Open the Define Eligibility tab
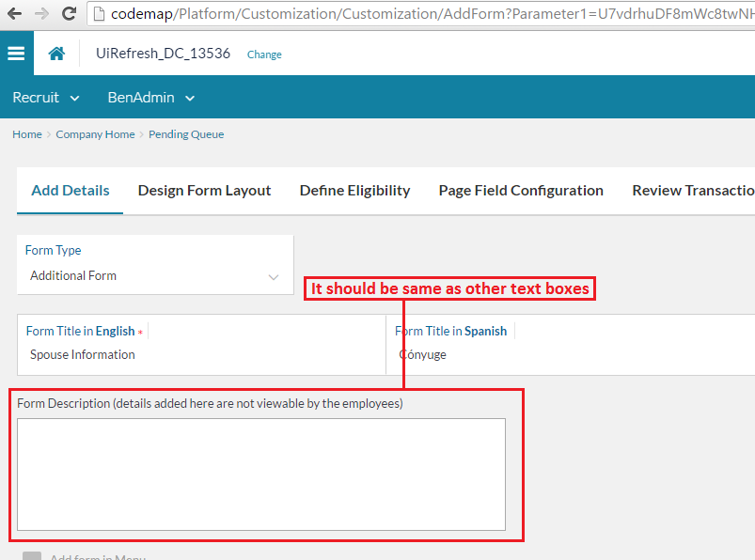Screen dimensions: 755x560 click(x=354, y=191)
